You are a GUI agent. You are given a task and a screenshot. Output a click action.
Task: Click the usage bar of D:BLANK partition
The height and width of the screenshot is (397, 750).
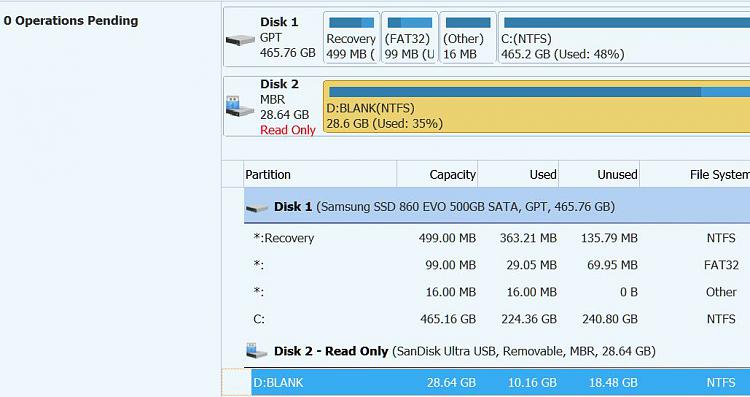(540, 92)
